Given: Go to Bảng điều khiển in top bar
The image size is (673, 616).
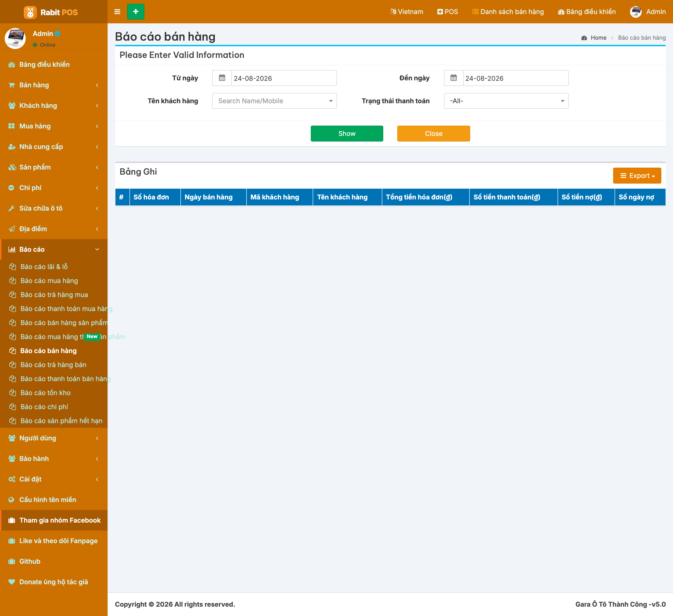Looking at the screenshot, I should tap(587, 12).
